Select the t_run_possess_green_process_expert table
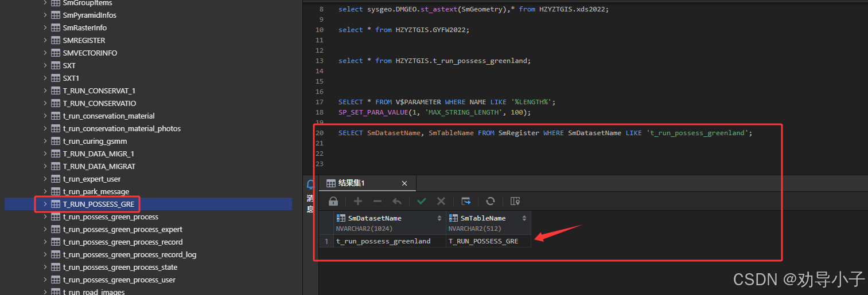868x295 pixels. [x=123, y=229]
